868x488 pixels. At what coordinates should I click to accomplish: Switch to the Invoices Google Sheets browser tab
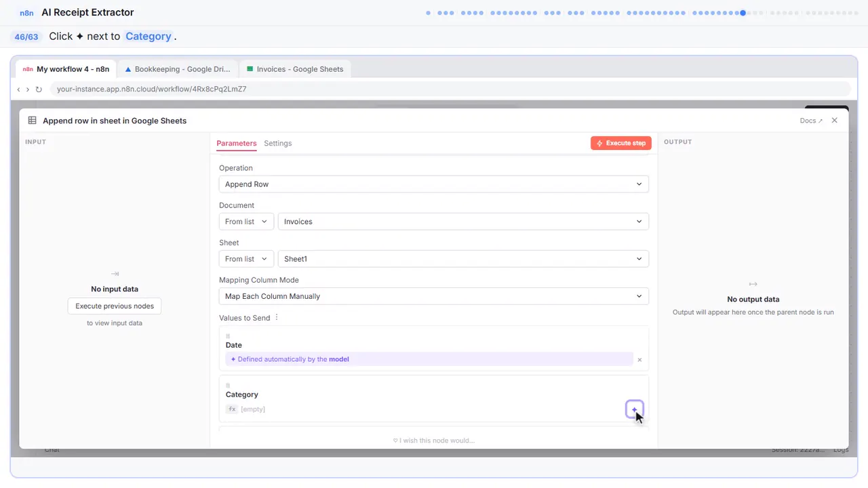[x=295, y=69]
